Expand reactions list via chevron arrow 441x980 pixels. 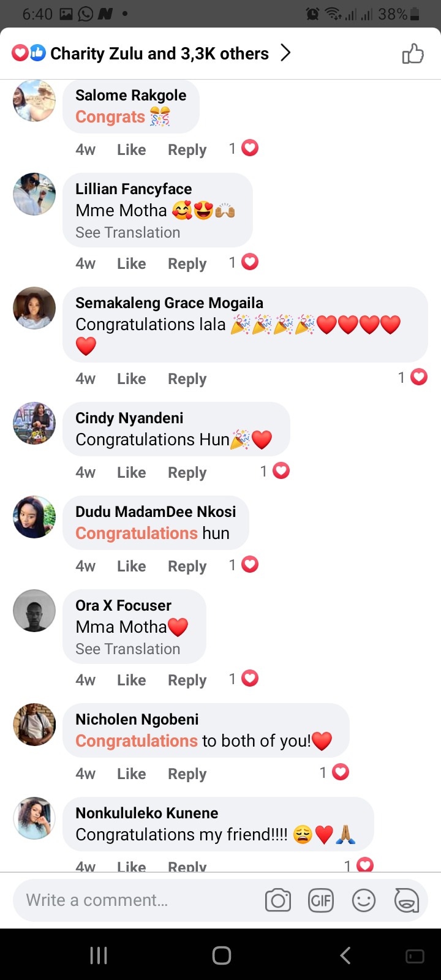pyautogui.click(x=285, y=53)
